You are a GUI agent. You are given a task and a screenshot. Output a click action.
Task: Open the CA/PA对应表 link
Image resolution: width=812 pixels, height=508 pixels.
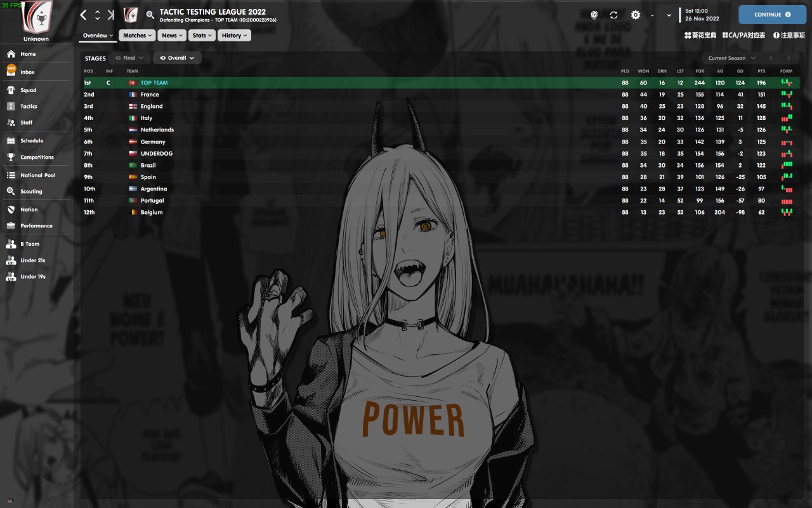(x=743, y=36)
